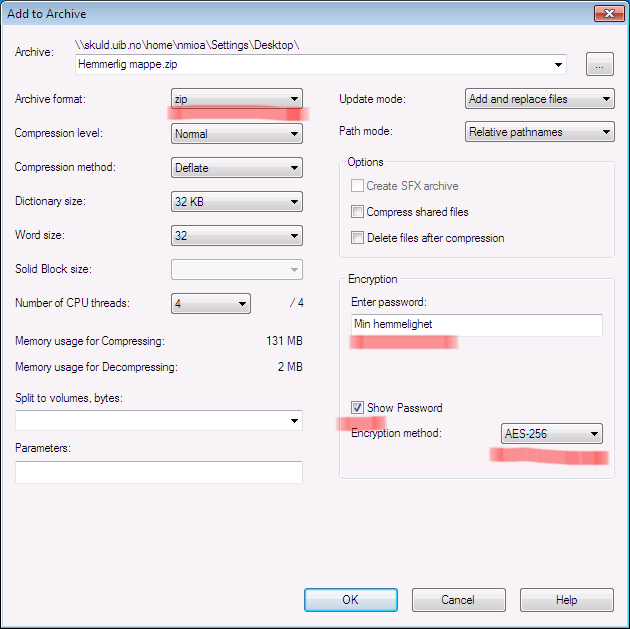Viewport: 630px width, 629px height.
Task: Select Number of CPU threads dropdown
Action: (210, 304)
